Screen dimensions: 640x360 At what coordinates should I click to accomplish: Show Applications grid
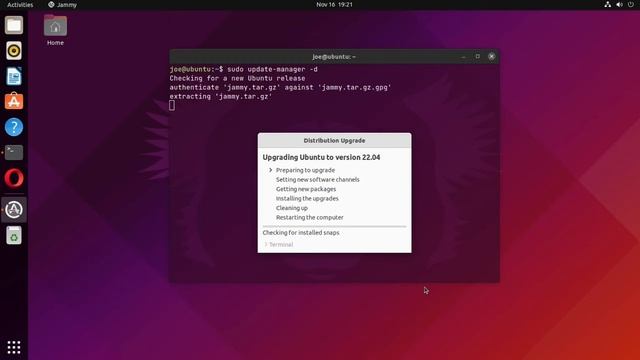(x=14, y=347)
